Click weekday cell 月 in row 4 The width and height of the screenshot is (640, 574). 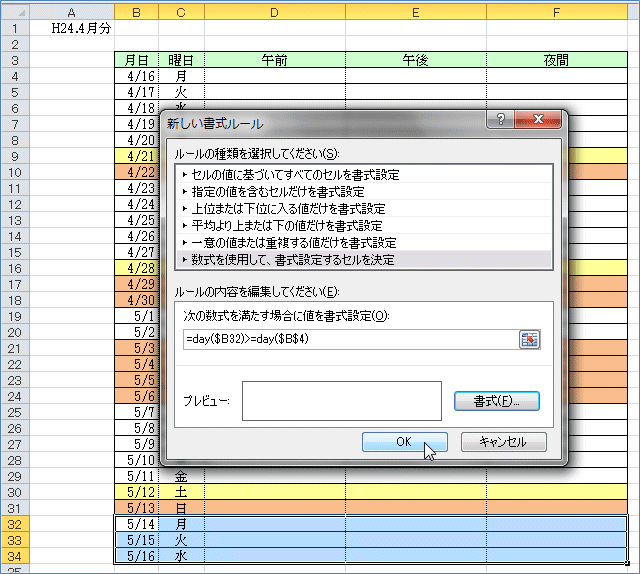click(x=181, y=76)
